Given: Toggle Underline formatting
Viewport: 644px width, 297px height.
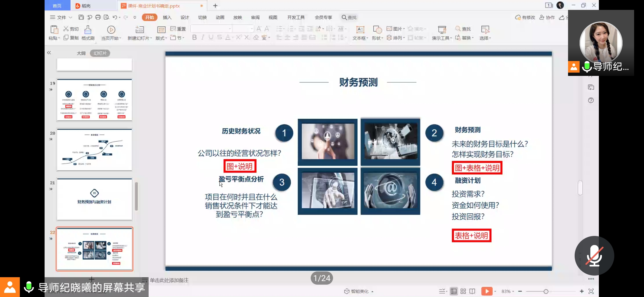Looking at the screenshot, I should click(x=211, y=37).
